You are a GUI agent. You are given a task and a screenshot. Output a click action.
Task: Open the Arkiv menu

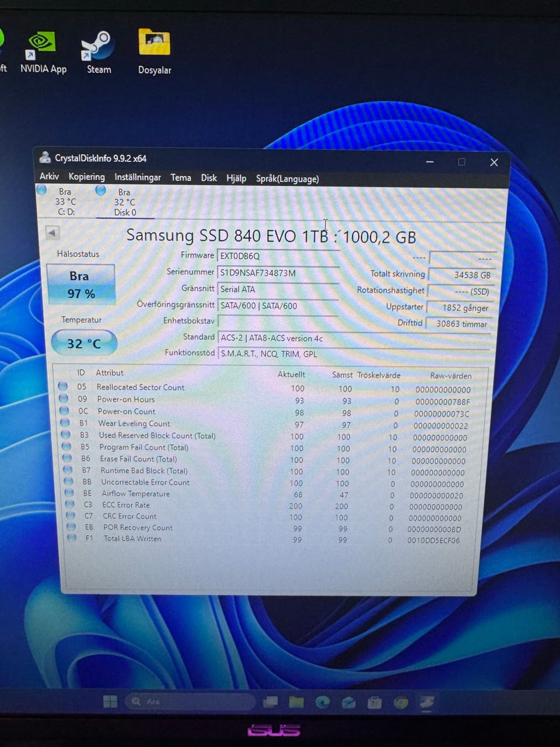[x=49, y=177]
